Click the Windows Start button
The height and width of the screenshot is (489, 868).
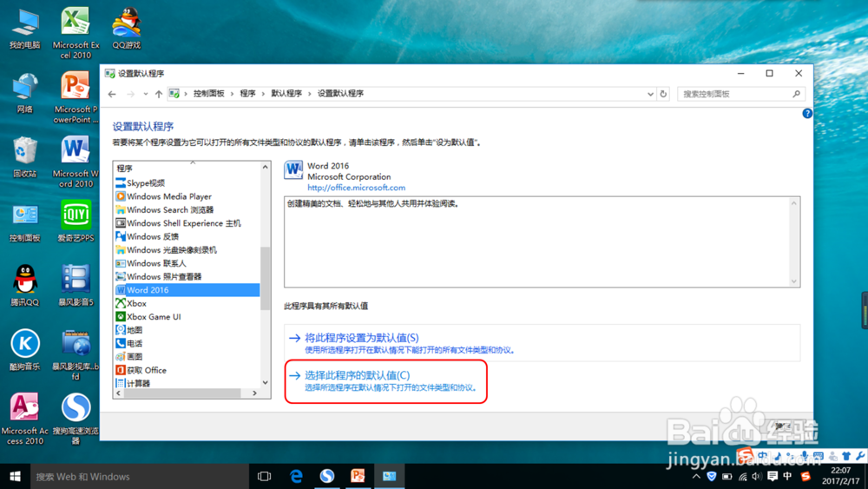coord(15,476)
